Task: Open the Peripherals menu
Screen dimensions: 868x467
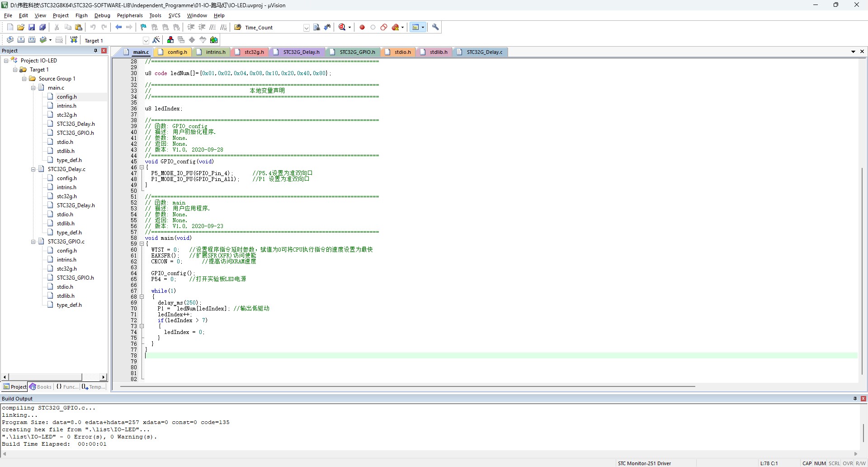Action: pyautogui.click(x=130, y=15)
